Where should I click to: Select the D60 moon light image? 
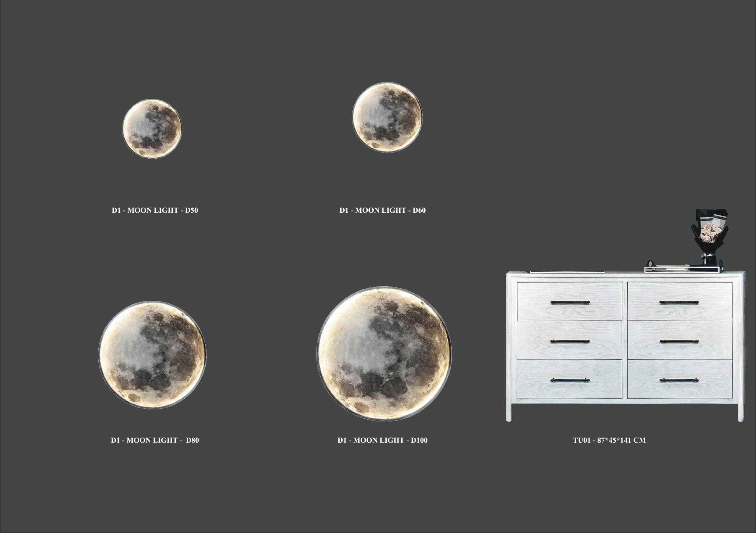coord(387,117)
